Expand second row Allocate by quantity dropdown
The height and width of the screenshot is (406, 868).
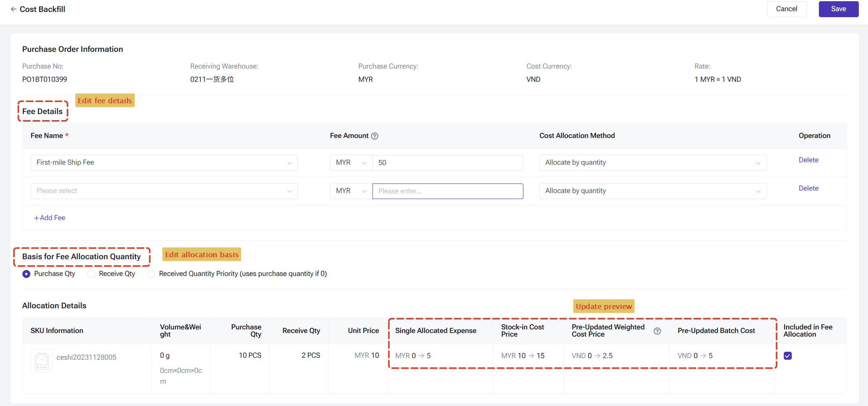coord(653,191)
